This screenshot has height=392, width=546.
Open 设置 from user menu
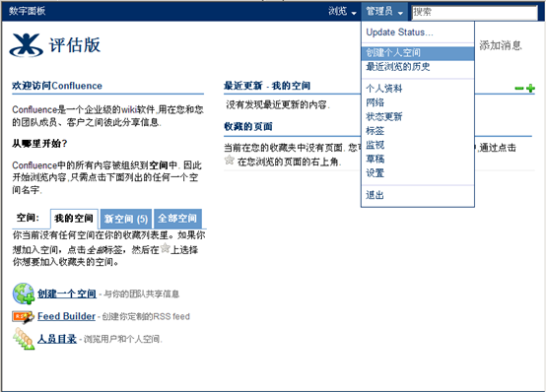point(418,173)
